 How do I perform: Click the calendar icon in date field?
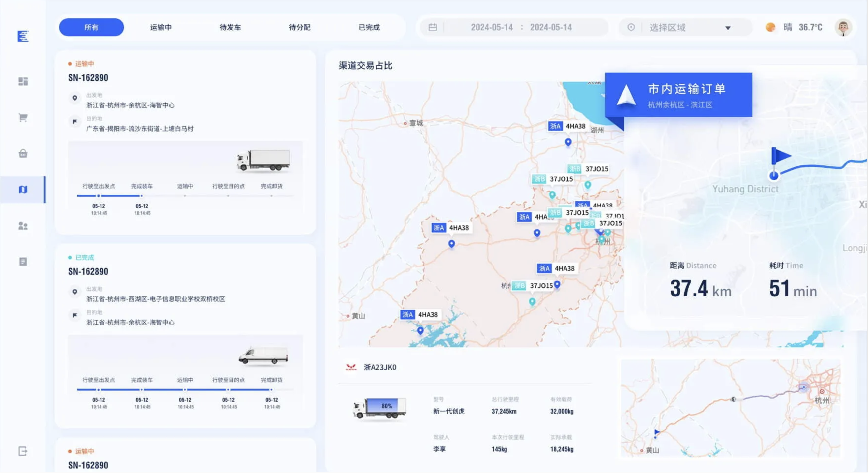[x=433, y=27]
